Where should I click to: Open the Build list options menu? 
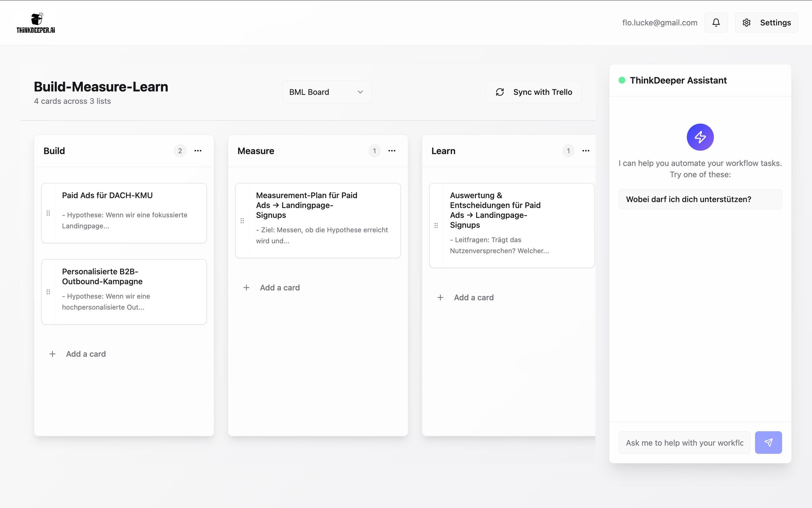coord(198,151)
